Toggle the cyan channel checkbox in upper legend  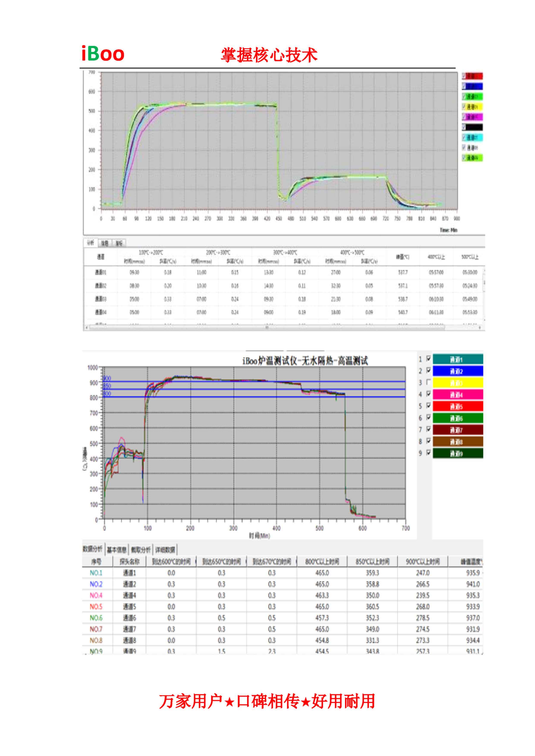coord(464,137)
